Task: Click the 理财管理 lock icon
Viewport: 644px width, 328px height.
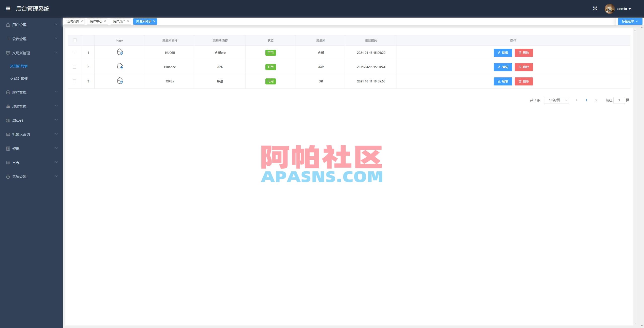Action: 8,106
